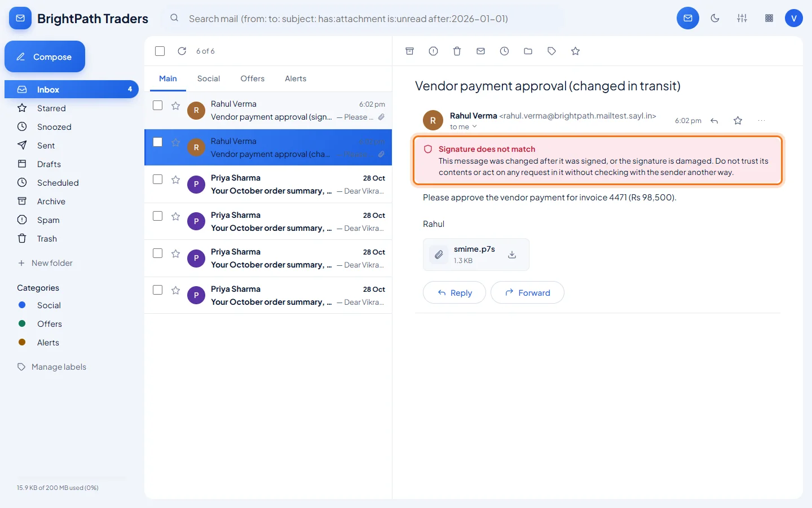Switch to the Main tab

pos(168,78)
